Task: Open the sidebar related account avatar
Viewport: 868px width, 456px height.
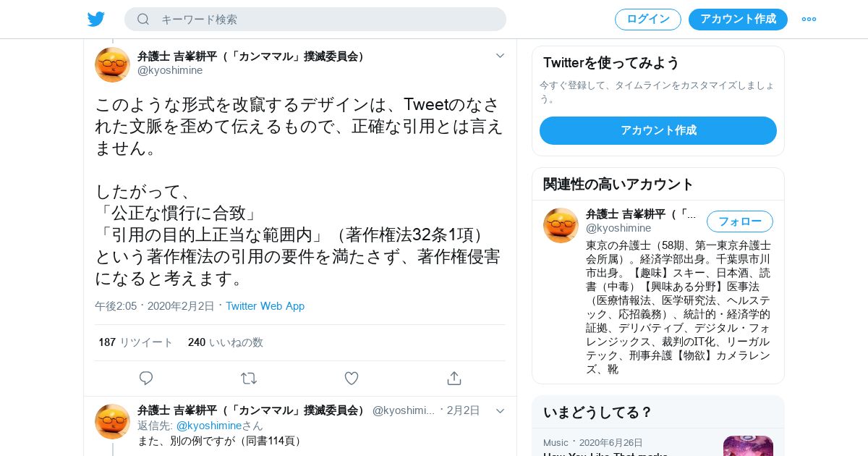Action: pos(561,225)
